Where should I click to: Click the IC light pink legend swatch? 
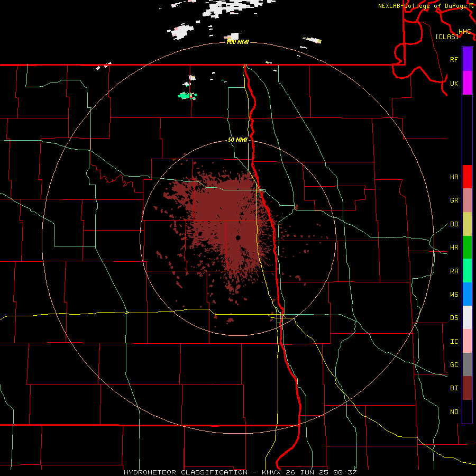(467, 341)
